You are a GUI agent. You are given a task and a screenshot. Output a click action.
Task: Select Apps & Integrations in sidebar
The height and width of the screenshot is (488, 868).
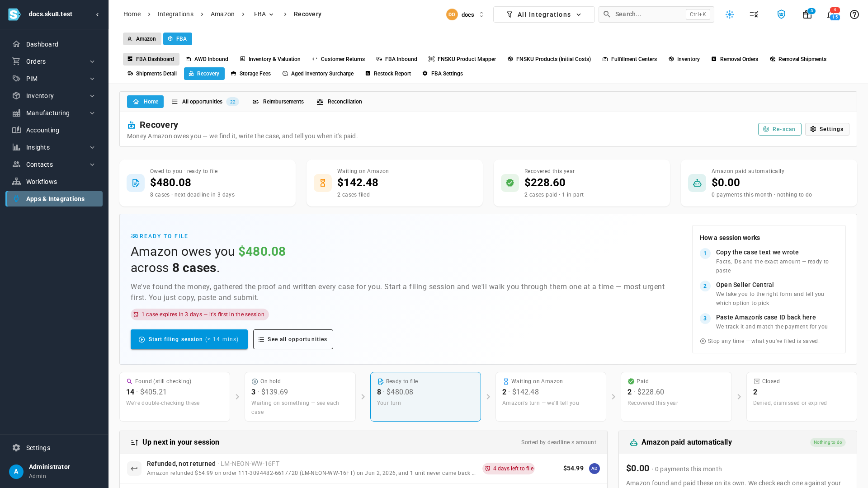(x=54, y=199)
